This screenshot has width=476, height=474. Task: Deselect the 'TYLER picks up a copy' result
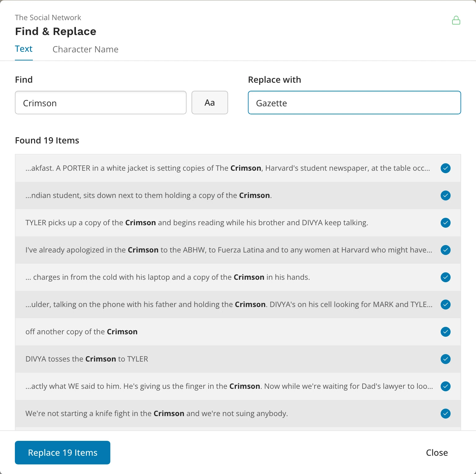click(x=446, y=223)
